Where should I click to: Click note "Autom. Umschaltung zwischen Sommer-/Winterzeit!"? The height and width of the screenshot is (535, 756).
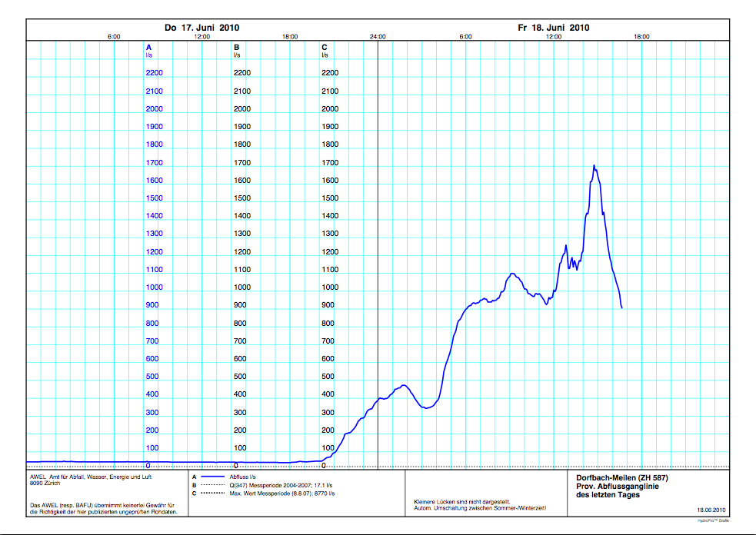pos(480,509)
